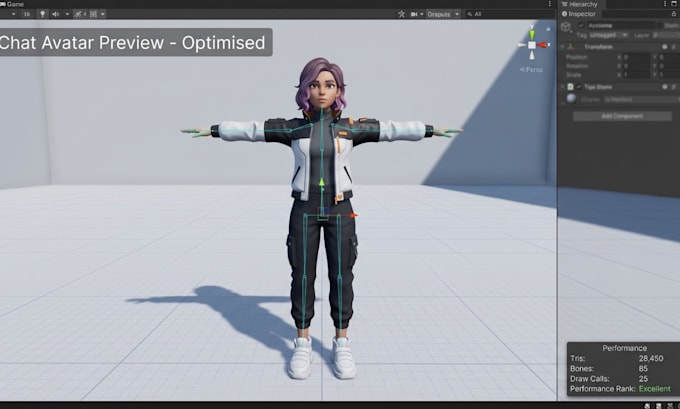
Task: Click the object name field
Action: [x=621, y=26]
